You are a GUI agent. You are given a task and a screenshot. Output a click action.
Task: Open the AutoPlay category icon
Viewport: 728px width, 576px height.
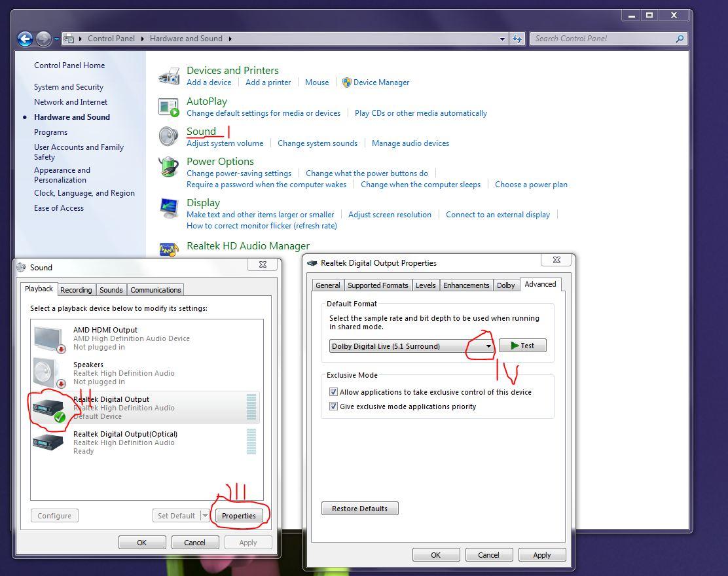point(168,107)
